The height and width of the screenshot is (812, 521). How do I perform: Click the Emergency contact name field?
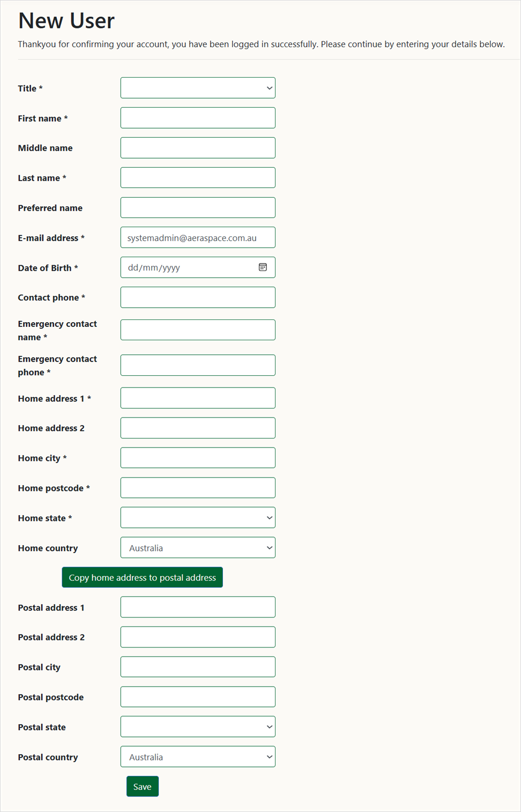pyautogui.click(x=198, y=330)
